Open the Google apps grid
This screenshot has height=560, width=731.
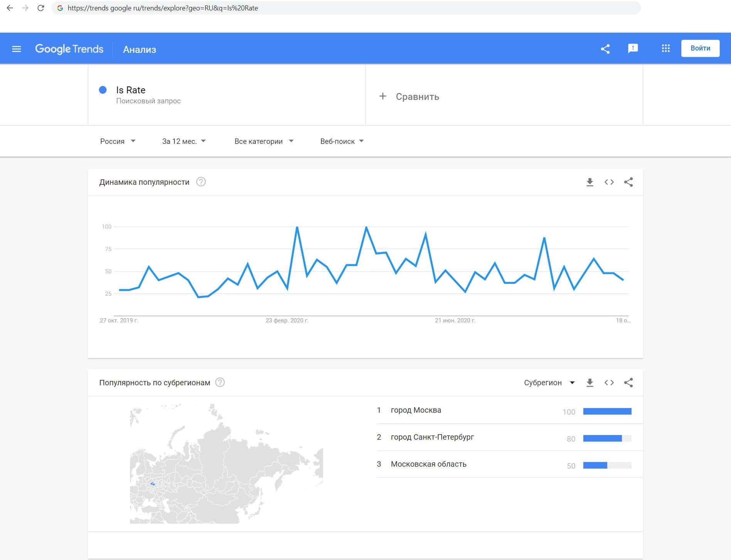665,48
